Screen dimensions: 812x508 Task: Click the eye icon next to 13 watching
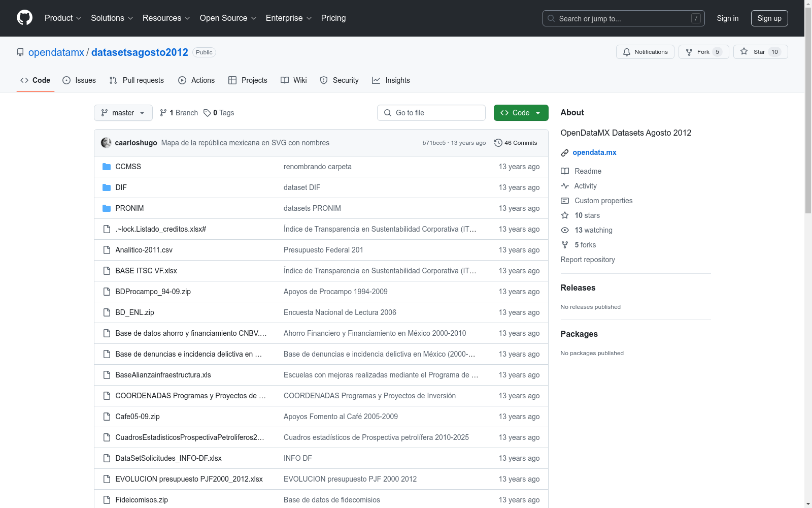(565, 230)
